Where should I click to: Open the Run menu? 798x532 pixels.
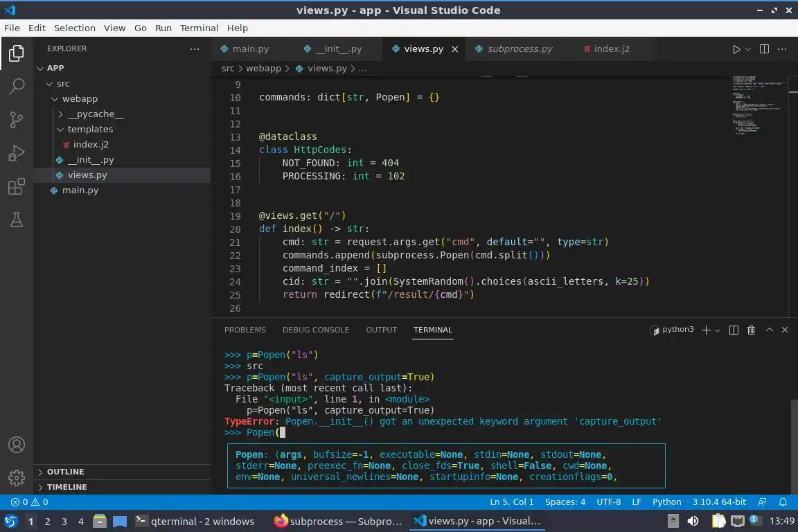pyautogui.click(x=163, y=28)
